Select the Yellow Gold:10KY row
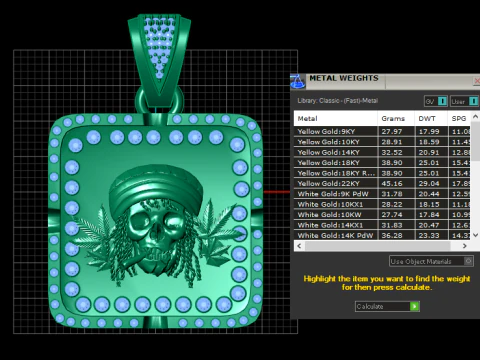Screen dimensions: 480x360 pyautogui.click(x=382, y=142)
